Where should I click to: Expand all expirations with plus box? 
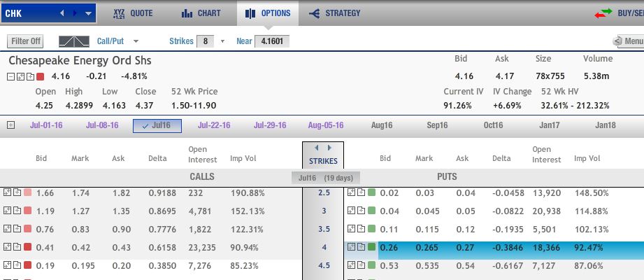pos(10,125)
